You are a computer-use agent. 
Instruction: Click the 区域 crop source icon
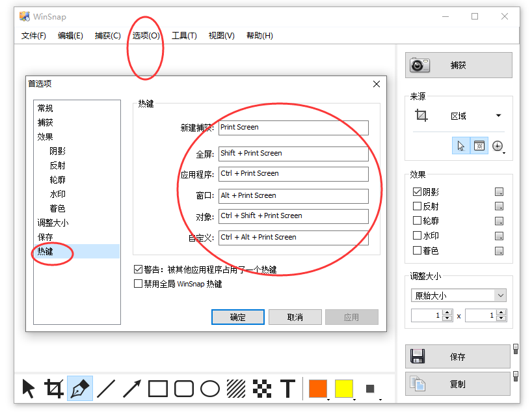(421, 115)
